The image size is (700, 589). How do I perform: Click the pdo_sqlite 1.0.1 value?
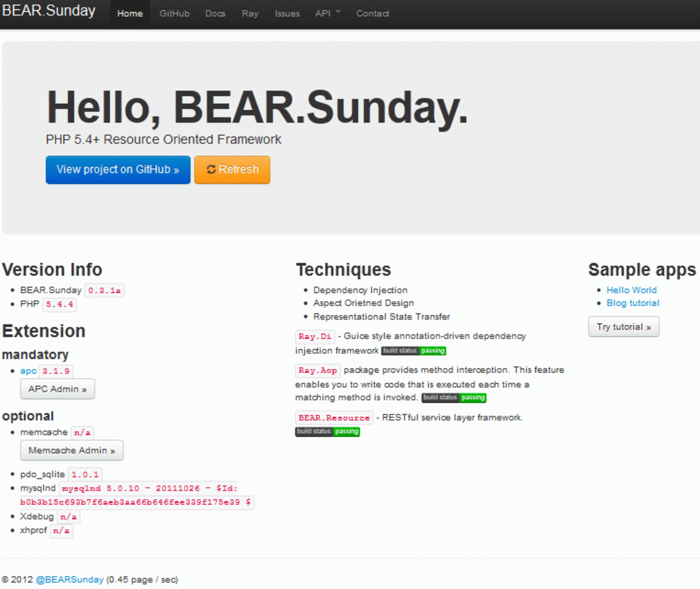pyautogui.click(x=85, y=475)
